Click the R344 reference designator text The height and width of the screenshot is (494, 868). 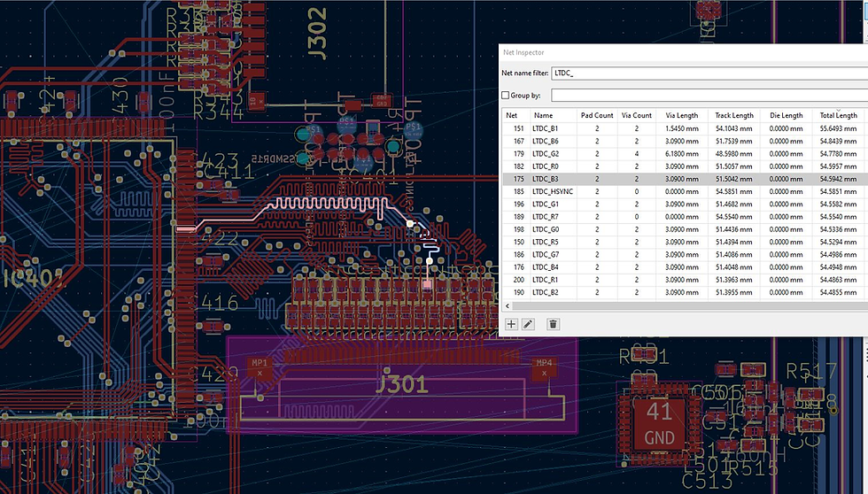coord(219,112)
